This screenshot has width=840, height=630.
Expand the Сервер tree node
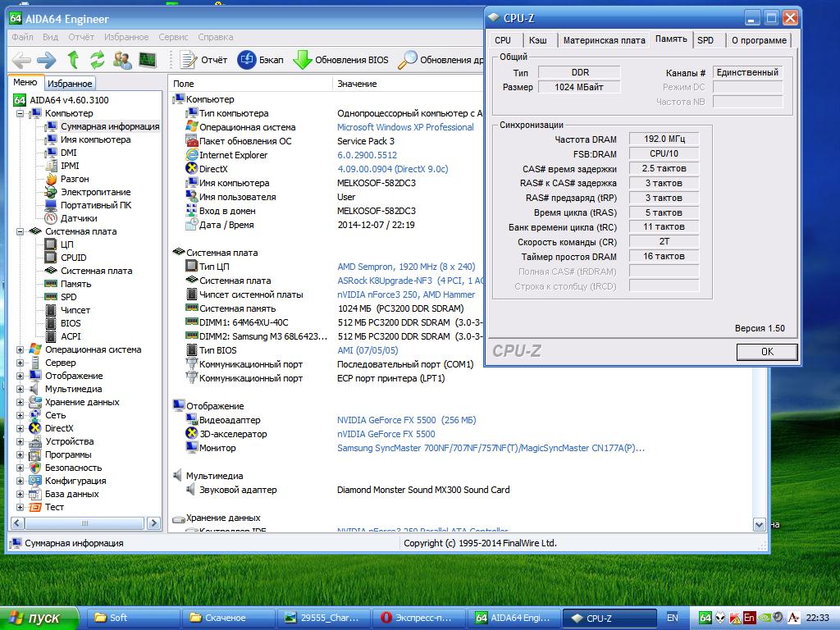pos(20,363)
